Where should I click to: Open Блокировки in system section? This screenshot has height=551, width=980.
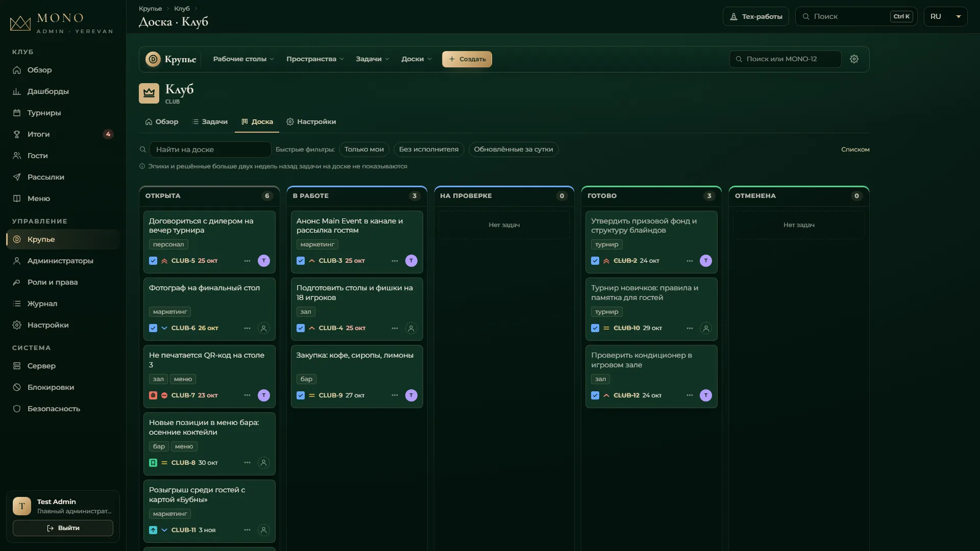coord(63,387)
